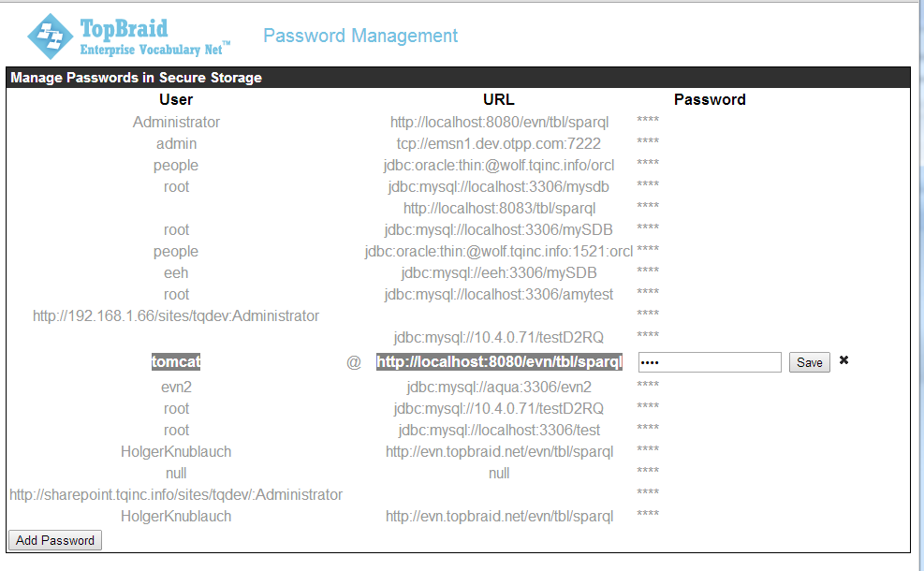Select the 192.168.1.66 sites Administrator entry
Image resolution: width=924 pixels, height=571 pixels.
[x=176, y=315]
